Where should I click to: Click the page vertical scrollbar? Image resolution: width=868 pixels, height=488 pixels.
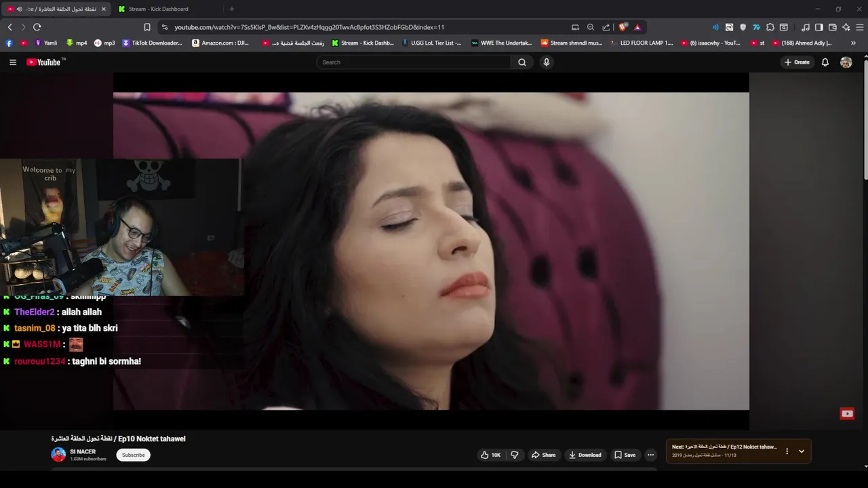point(865,119)
